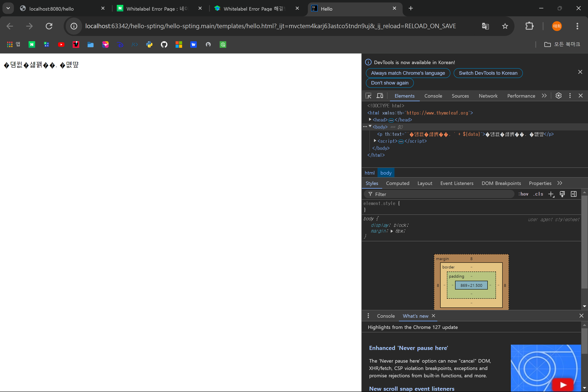
Task: Open the drawer three-dot menu
Action: point(368,316)
